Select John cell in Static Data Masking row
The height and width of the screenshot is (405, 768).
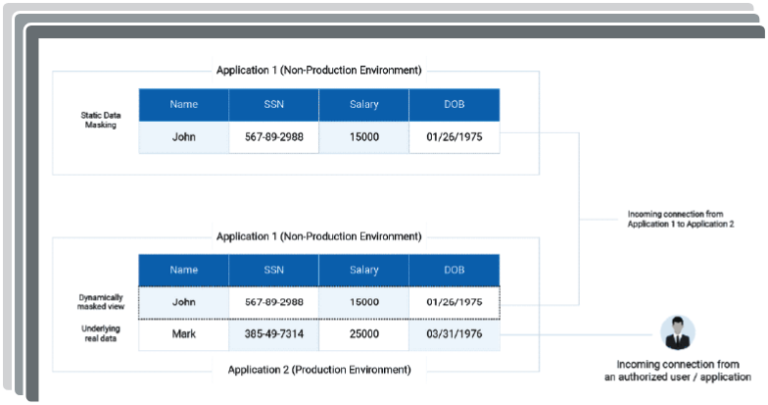183,137
